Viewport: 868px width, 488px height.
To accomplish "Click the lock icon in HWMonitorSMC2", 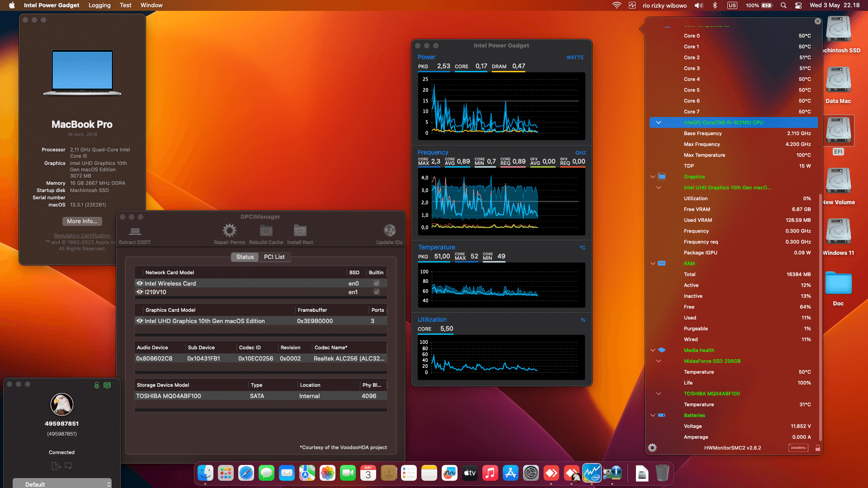I will click(817, 448).
